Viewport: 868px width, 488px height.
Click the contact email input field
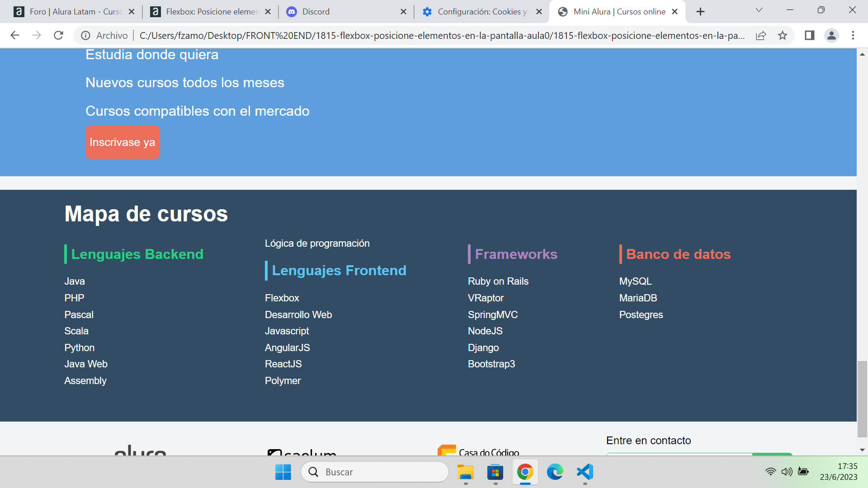point(678,457)
